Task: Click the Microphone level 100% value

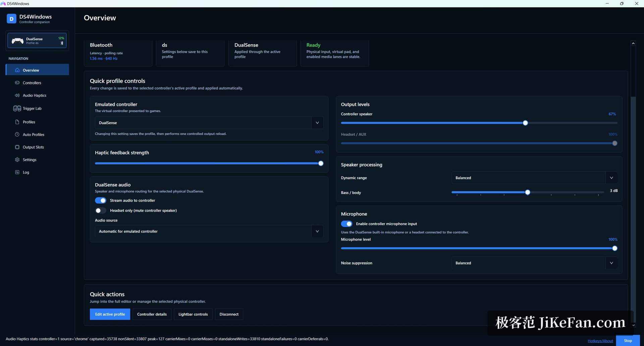Action: coord(613,239)
